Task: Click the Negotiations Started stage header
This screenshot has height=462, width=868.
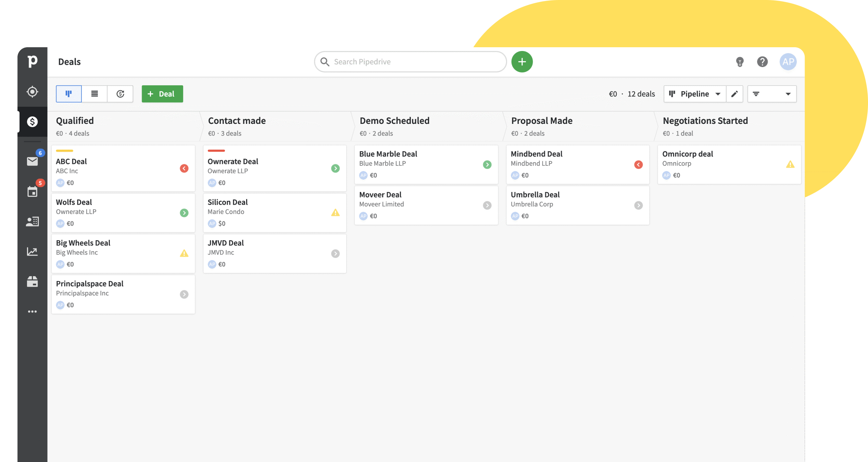Action: coord(705,120)
